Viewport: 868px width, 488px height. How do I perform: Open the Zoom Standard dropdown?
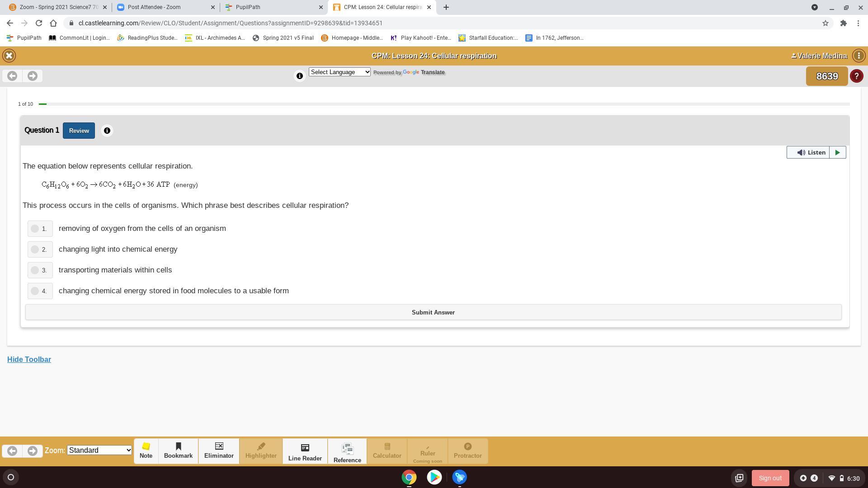click(x=99, y=450)
